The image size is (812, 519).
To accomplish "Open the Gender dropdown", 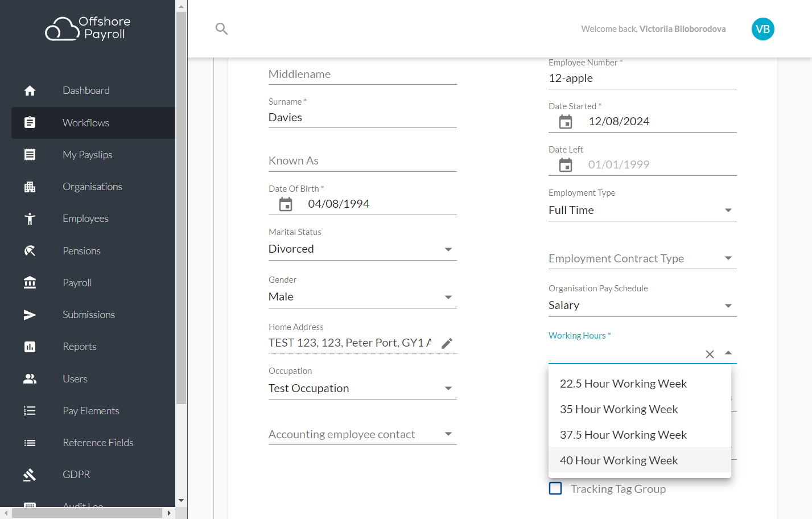I will 362,297.
